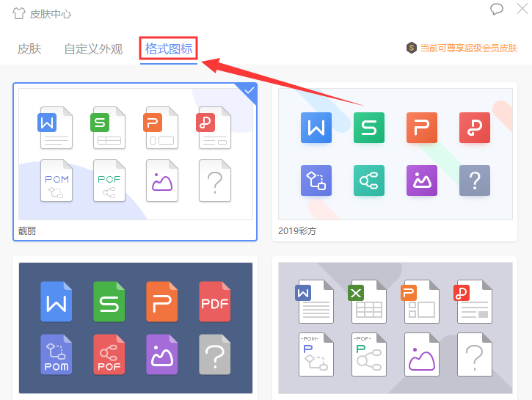Click the orange P square in 2019彩方

[422, 128]
